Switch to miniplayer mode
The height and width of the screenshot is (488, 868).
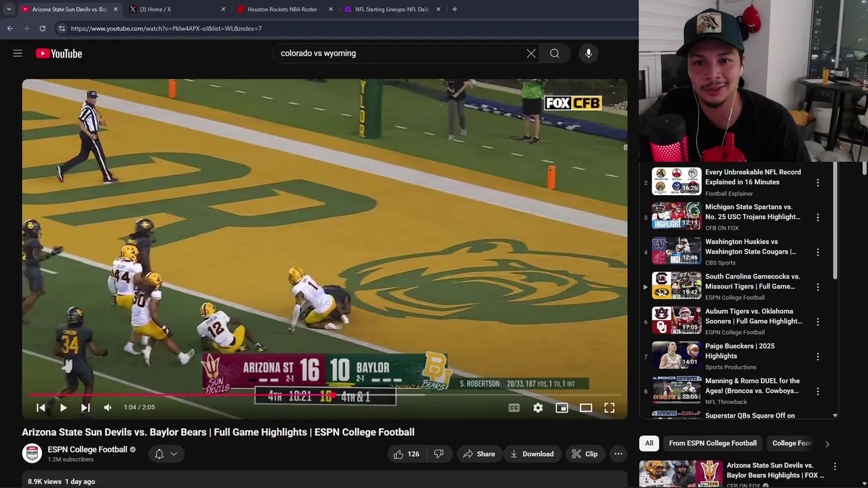(561, 407)
